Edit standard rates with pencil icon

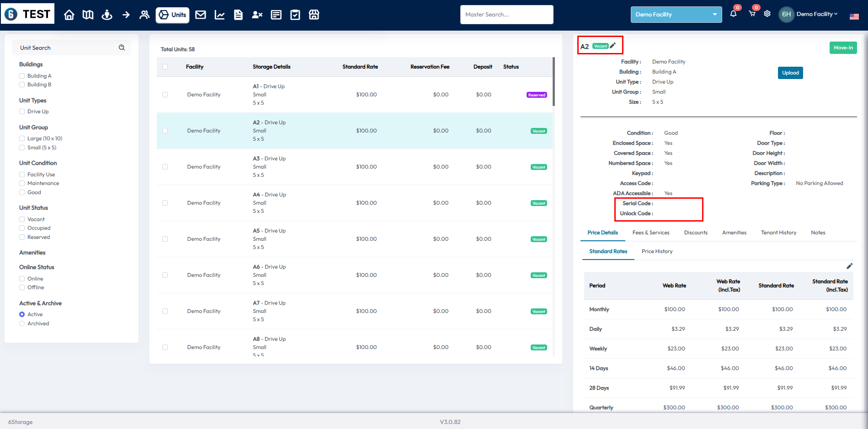pyautogui.click(x=849, y=266)
